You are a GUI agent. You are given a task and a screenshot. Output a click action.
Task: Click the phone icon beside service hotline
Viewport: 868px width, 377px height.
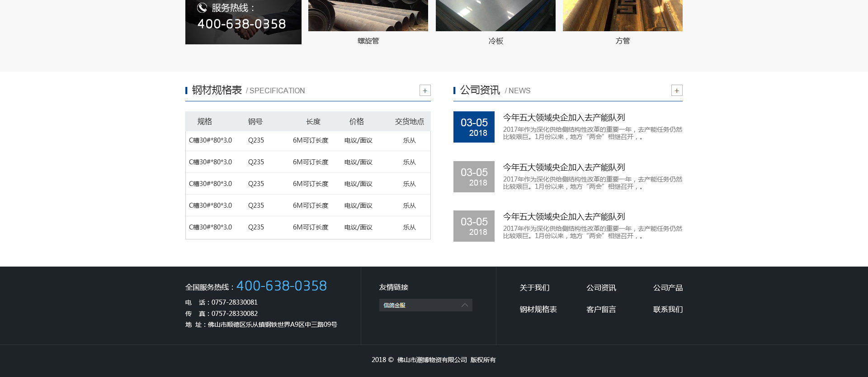coord(202,8)
